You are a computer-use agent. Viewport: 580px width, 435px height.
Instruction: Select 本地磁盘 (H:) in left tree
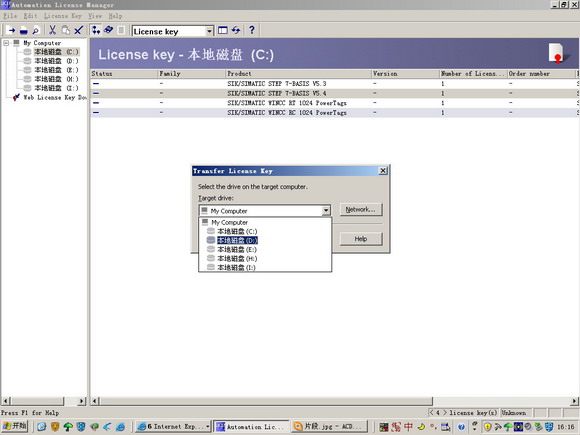(57, 79)
